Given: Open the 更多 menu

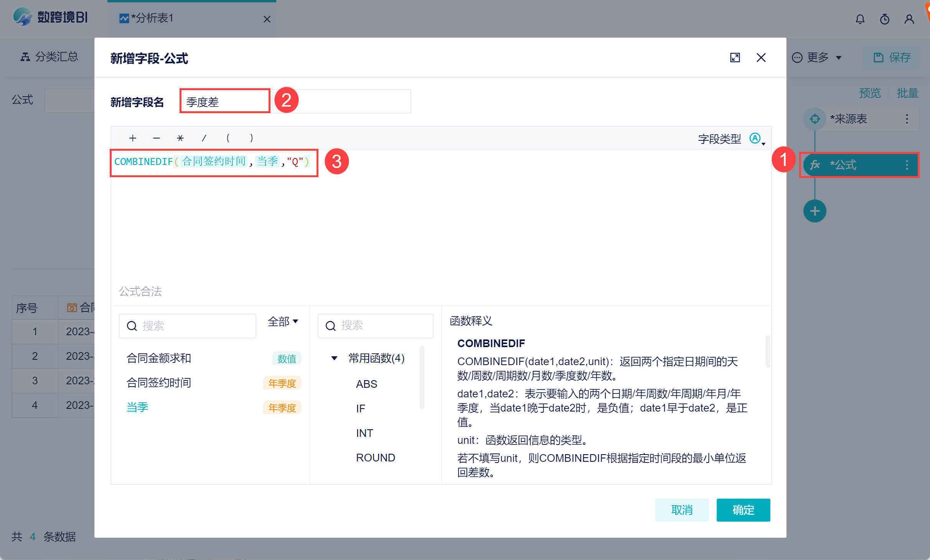Looking at the screenshot, I should coord(817,58).
